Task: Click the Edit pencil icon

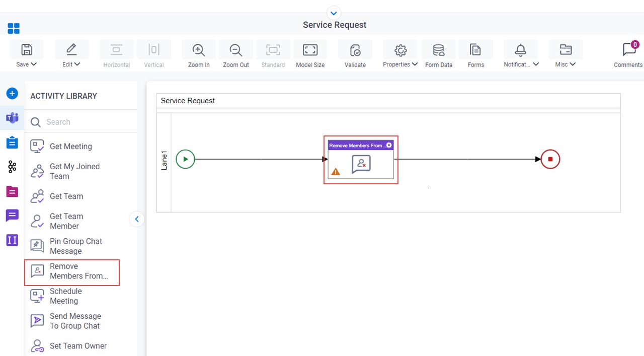Action: 71,50
